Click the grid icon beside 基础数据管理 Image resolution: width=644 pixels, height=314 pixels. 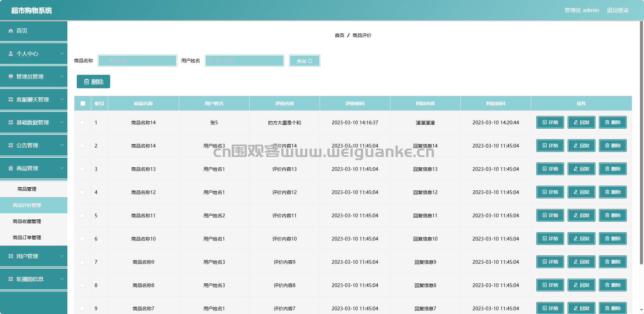[x=11, y=122]
